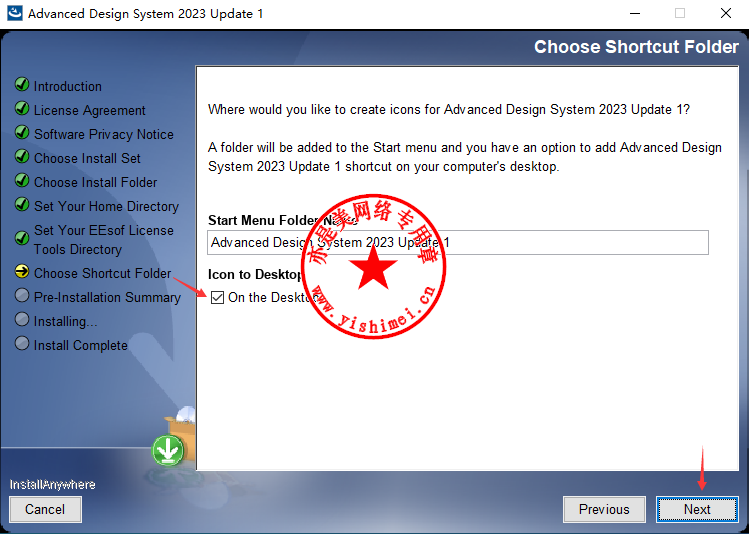This screenshot has width=749, height=534.
Task: Select the Software Privacy Notice step label
Action: click(104, 134)
